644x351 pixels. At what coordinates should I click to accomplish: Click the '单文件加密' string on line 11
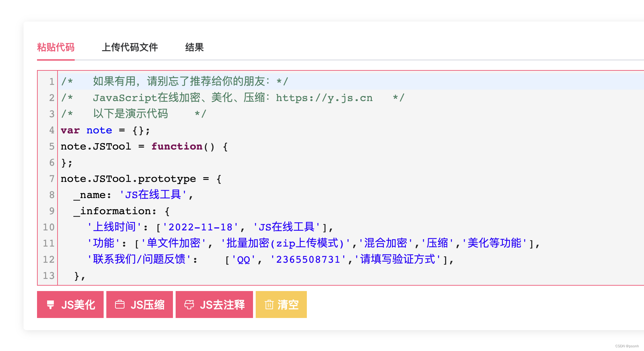[174, 243]
